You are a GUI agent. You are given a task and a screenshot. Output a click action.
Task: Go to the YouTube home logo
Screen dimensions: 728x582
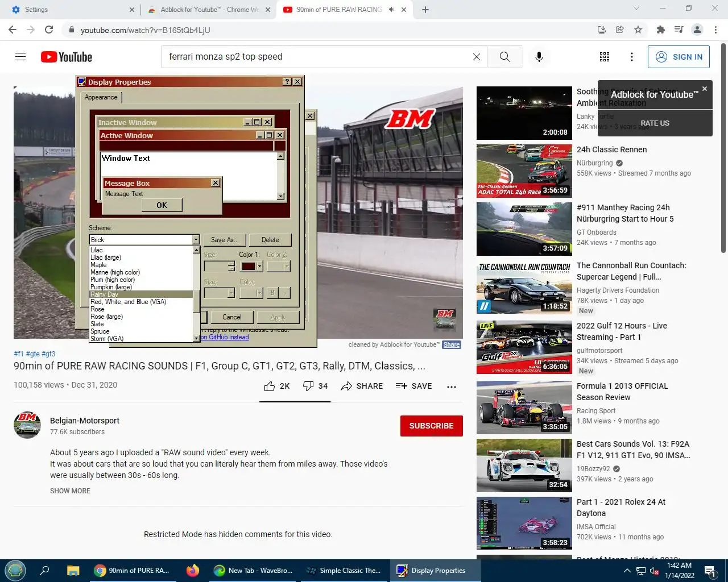pyautogui.click(x=67, y=57)
